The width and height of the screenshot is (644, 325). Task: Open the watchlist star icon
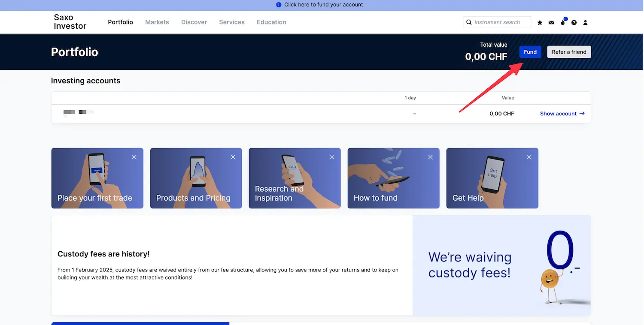click(540, 22)
